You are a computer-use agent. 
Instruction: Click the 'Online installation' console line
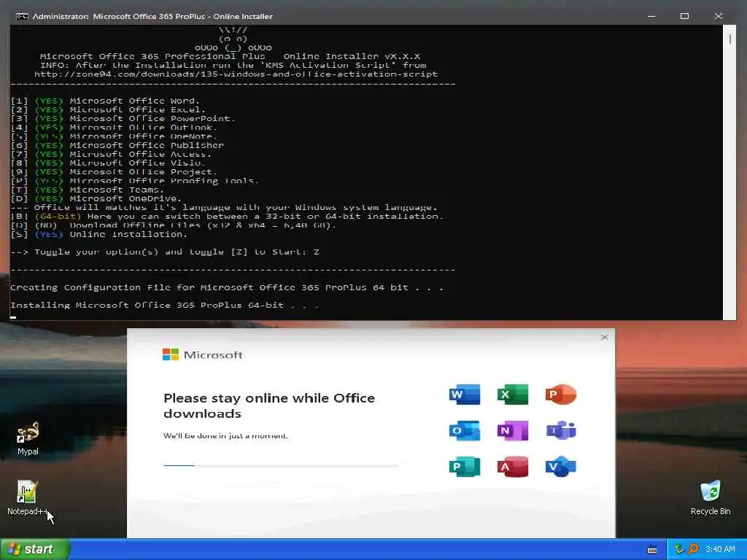pyautogui.click(x=99, y=234)
